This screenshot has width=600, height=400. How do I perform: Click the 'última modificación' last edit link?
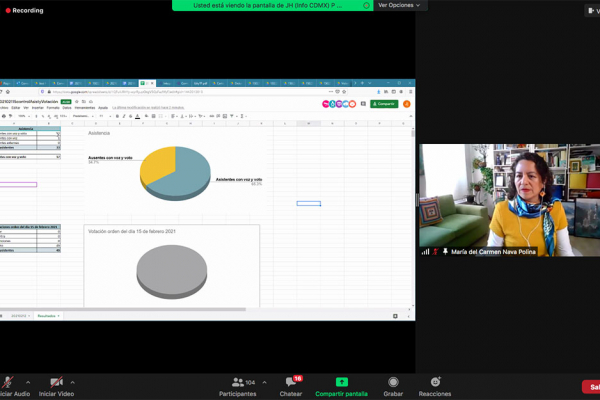pos(148,108)
